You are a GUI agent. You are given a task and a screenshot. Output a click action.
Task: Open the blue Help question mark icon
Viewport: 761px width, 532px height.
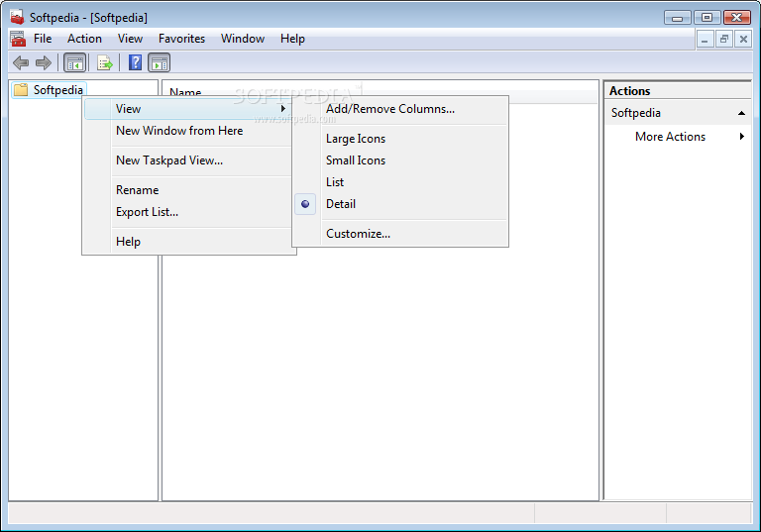point(135,62)
